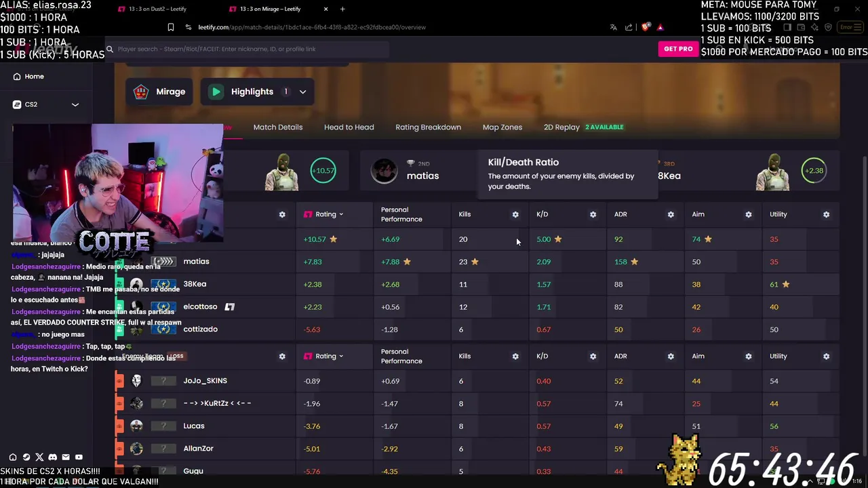Screen dimensions: 868x488
Task: Click the 61 Utility value for 38Kea
Action: tap(774, 285)
